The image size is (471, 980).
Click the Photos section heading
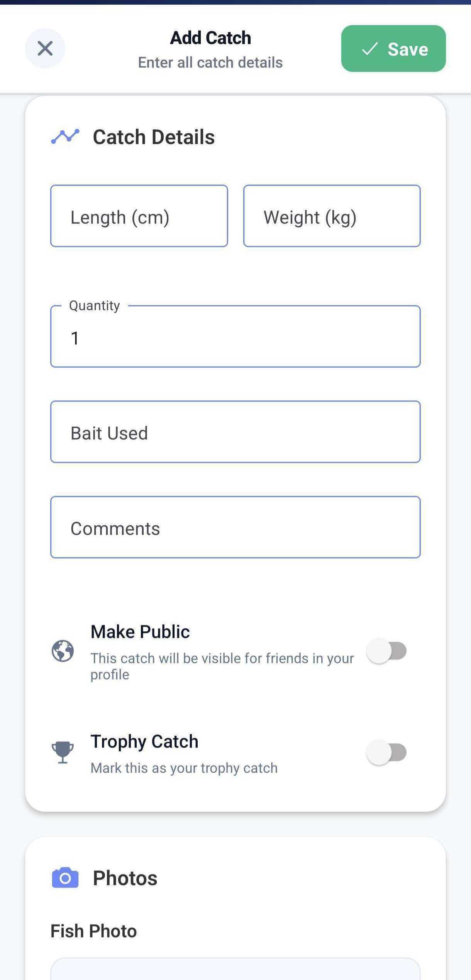pos(124,878)
